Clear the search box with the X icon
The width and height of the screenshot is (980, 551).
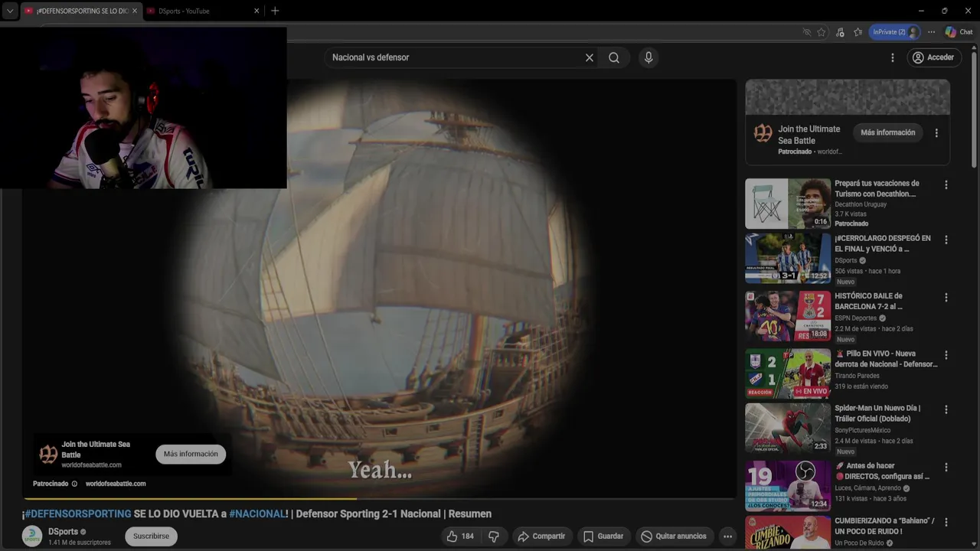pos(590,57)
